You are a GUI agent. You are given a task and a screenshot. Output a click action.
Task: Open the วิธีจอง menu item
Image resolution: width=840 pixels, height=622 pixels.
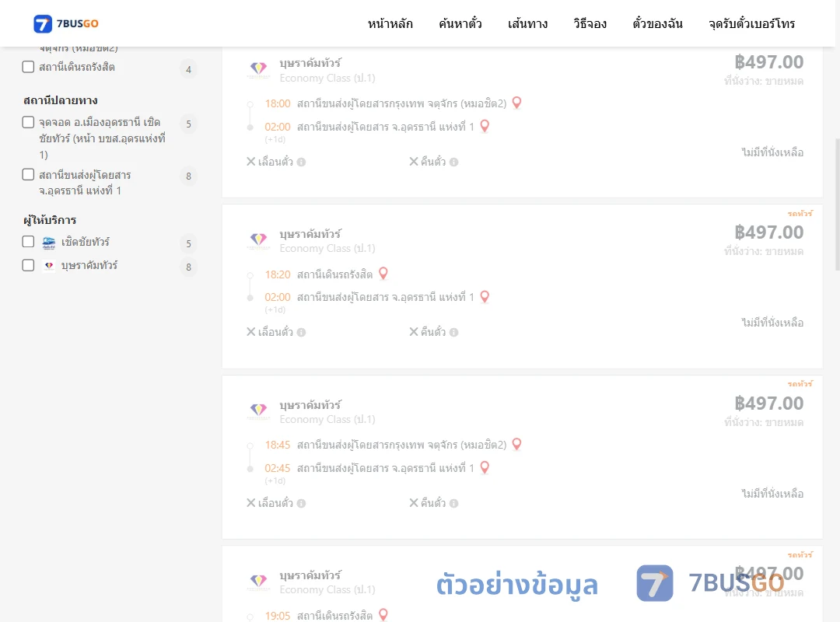590,23
